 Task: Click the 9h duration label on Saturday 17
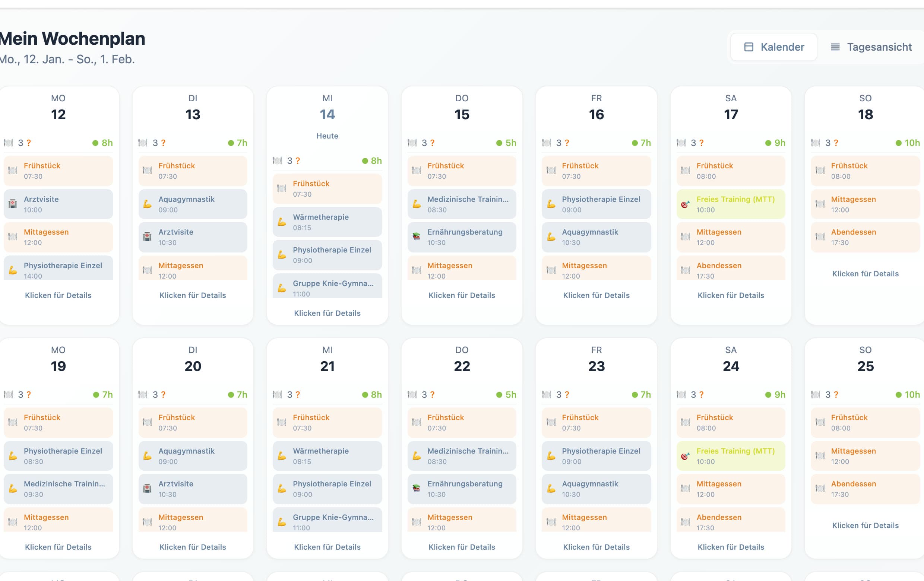pos(779,143)
